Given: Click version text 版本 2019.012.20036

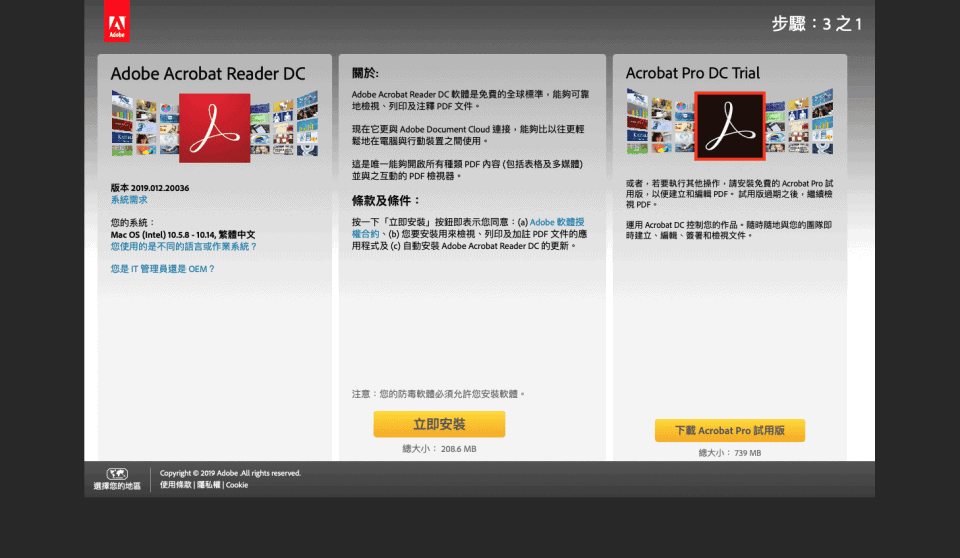Looking at the screenshot, I should tap(149, 188).
